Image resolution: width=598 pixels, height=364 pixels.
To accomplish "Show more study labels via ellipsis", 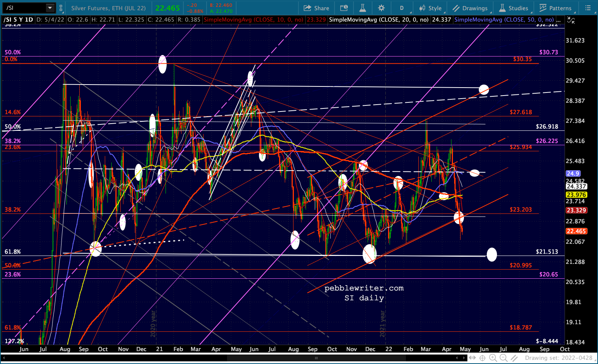I will tap(559, 20).
